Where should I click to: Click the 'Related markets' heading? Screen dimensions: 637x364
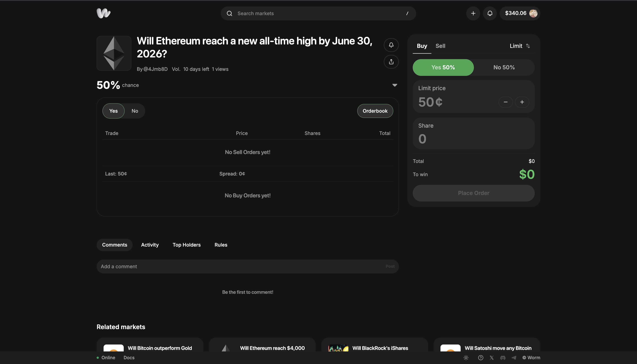[x=121, y=327]
